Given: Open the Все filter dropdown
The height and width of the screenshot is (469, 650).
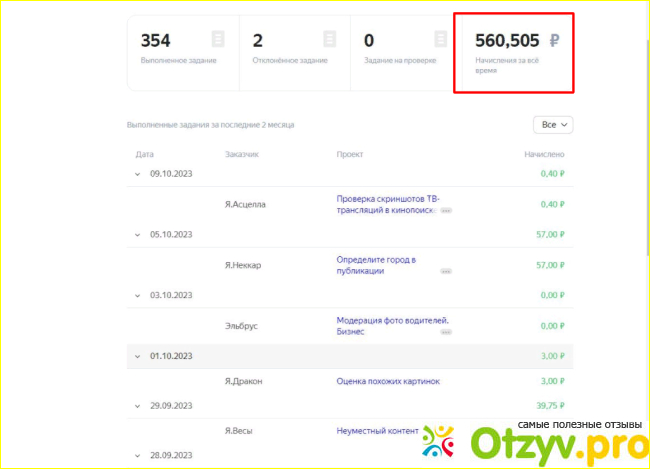Looking at the screenshot, I should tap(554, 125).
